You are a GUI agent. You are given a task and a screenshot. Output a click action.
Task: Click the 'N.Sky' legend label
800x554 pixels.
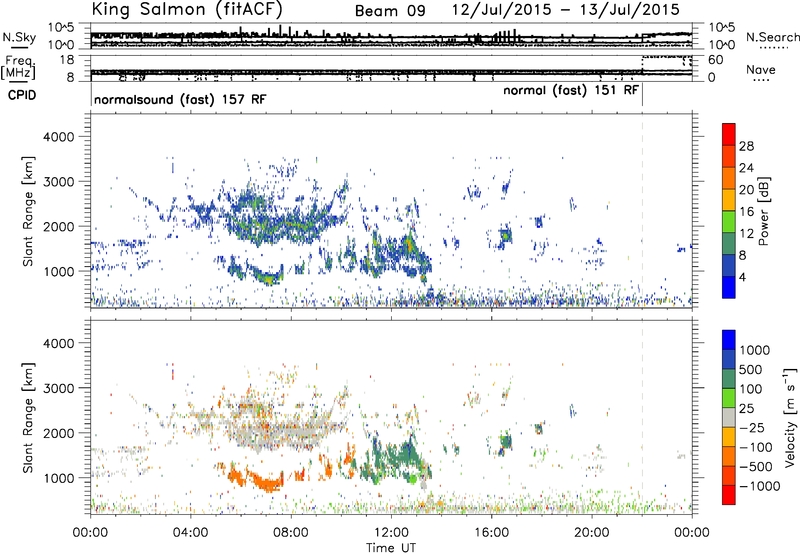[x=19, y=38]
